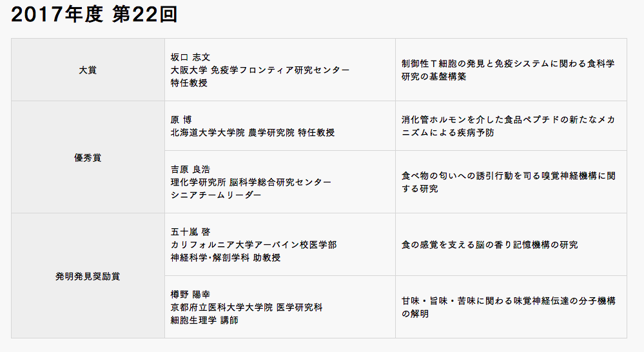
Task: Click the research title 食の感覚を支える脳の香り記憶機構の研究
Action: pos(489,244)
